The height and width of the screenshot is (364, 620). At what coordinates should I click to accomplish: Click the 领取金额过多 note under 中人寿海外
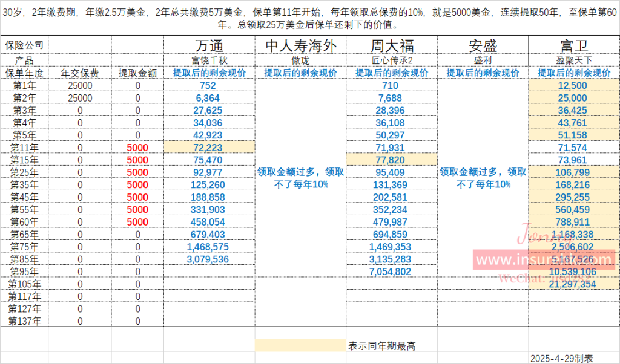tap(300, 178)
